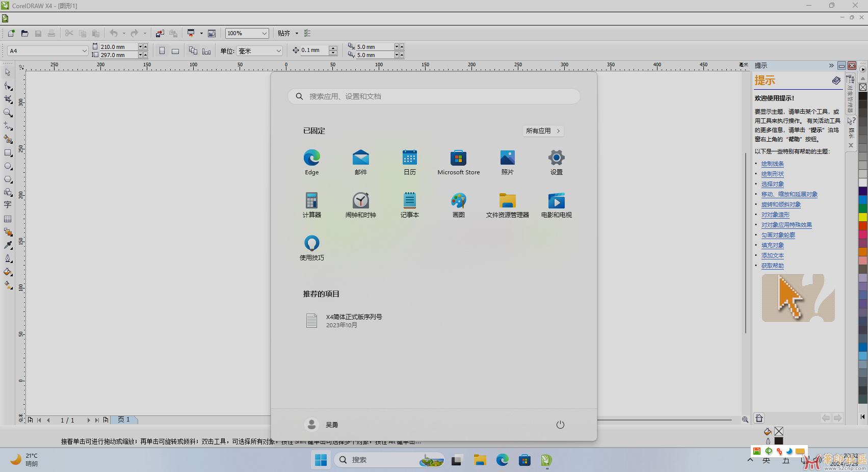Viewport: 868px width, 472px height.
Task: Click the power button in Start menu
Action: point(560,425)
